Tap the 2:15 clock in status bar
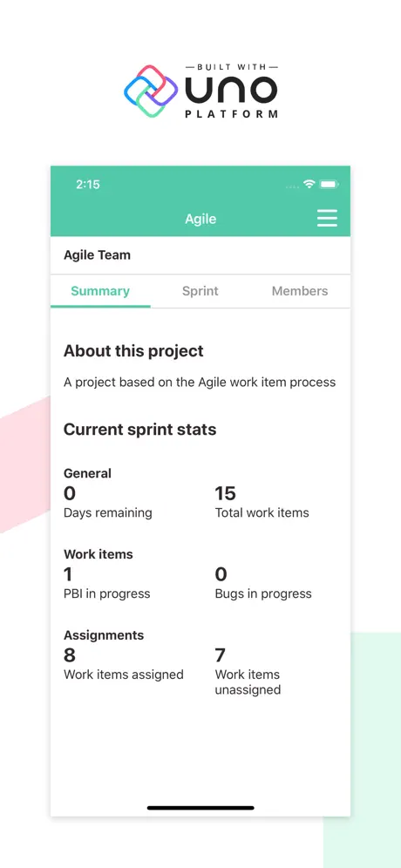Image resolution: width=401 pixels, height=868 pixels. click(x=88, y=185)
